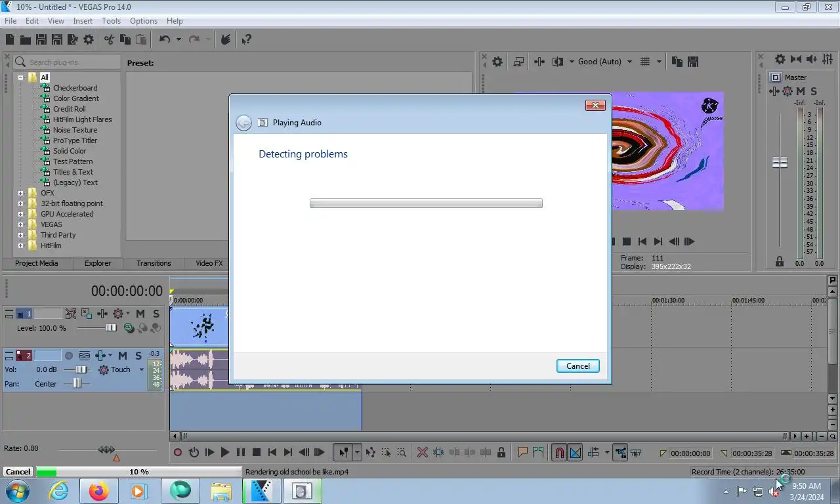Select the Normal Edit tool
The height and width of the screenshot is (504, 840).
point(343,452)
